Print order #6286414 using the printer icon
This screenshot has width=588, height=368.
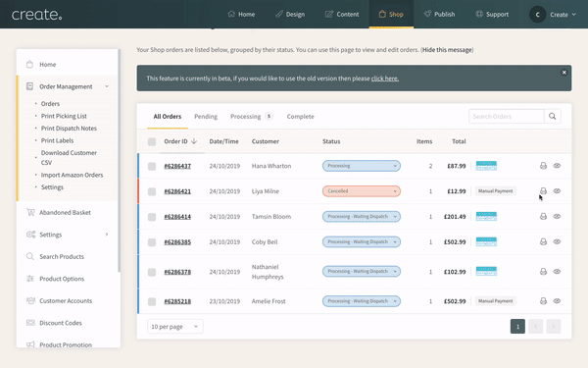543,216
